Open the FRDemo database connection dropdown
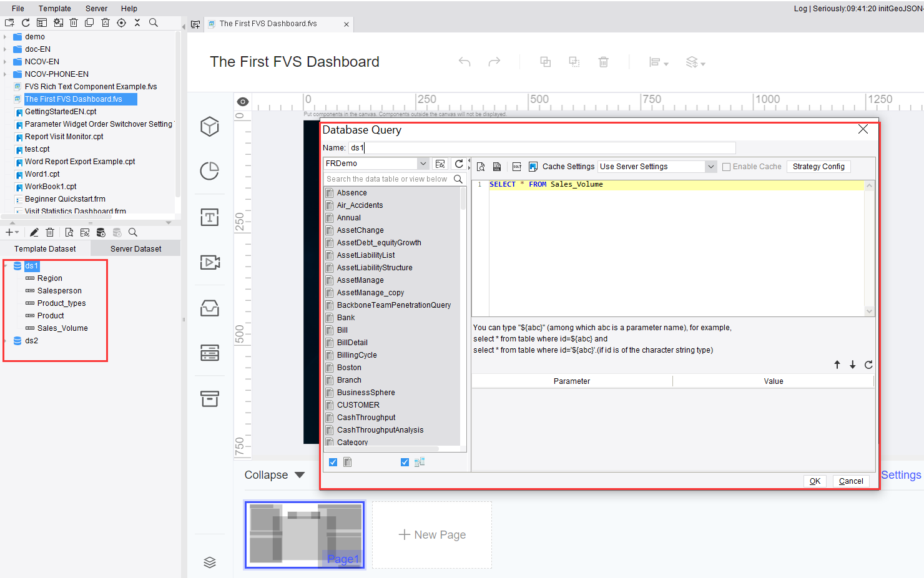The height and width of the screenshot is (578, 924). (x=423, y=162)
